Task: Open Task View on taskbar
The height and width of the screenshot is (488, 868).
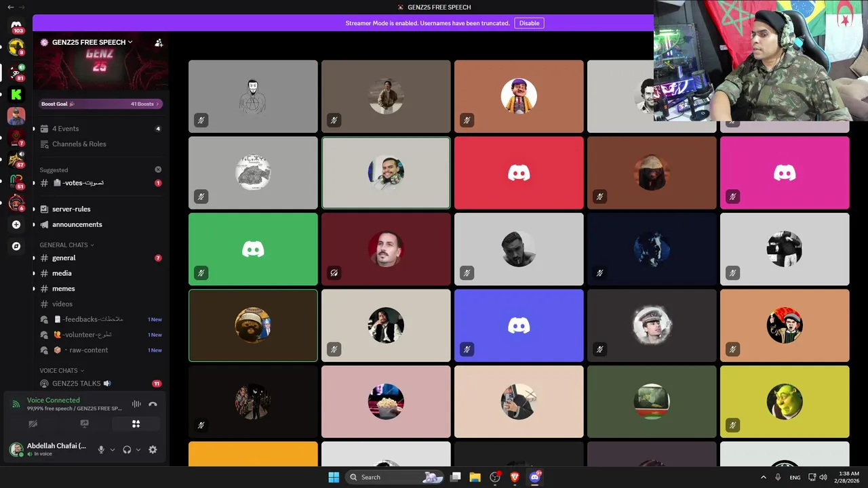Action: [x=456, y=477]
